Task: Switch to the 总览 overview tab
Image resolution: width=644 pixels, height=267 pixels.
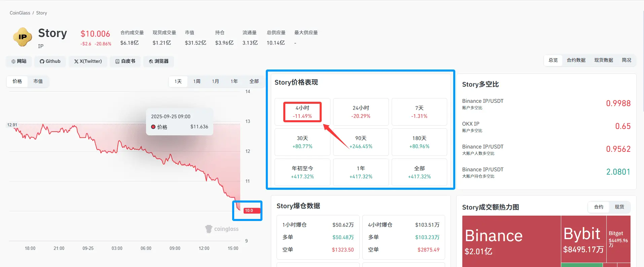Action: [553, 60]
